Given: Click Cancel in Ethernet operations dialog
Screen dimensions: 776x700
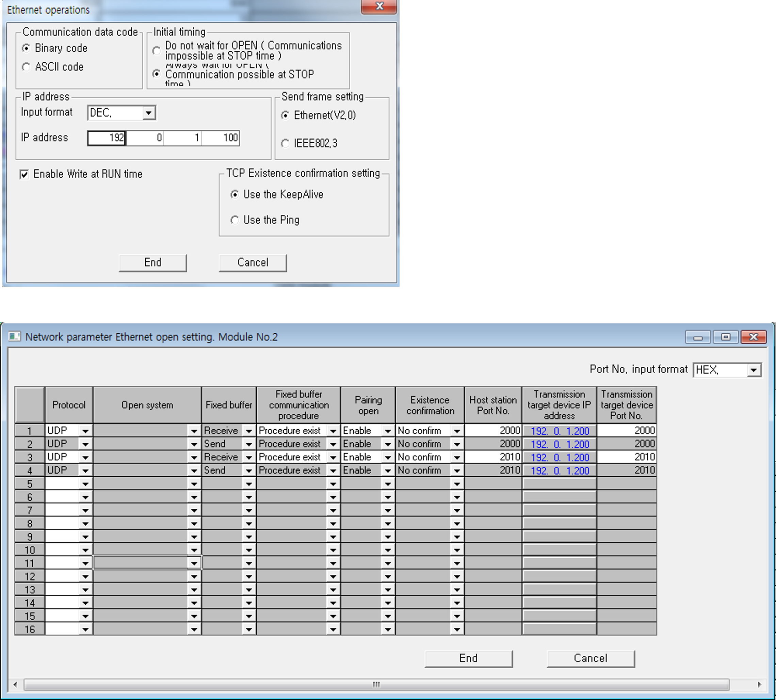Looking at the screenshot, I should tap(253, 263).
